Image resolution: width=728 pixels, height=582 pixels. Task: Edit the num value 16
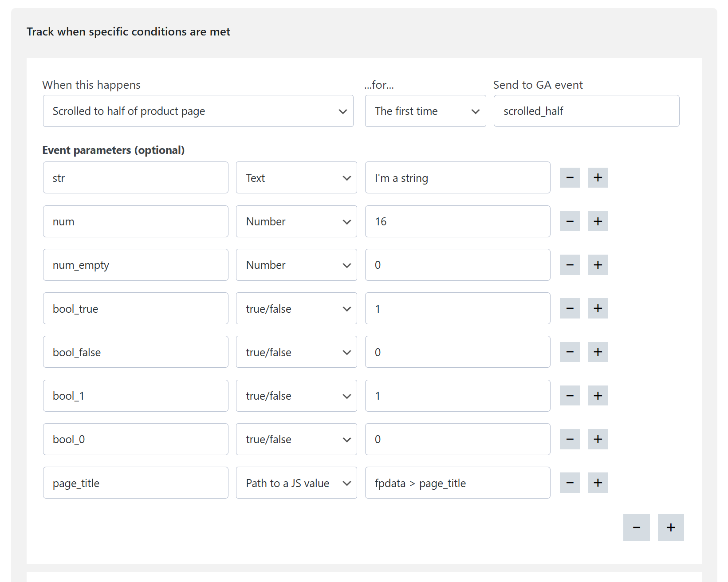(457, 221)
